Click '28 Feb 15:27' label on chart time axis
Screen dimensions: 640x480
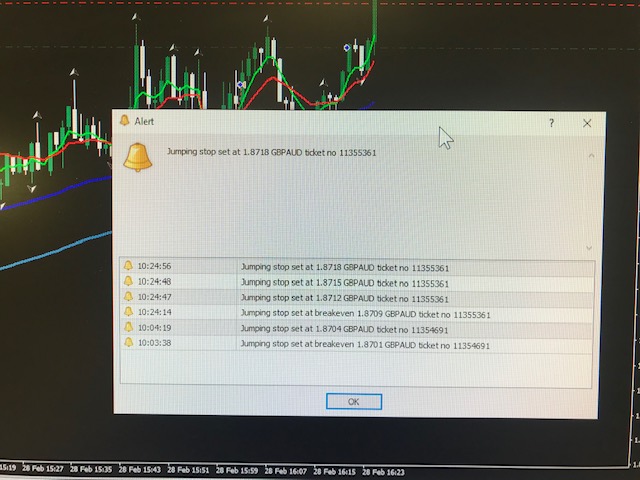click(42, 469)
